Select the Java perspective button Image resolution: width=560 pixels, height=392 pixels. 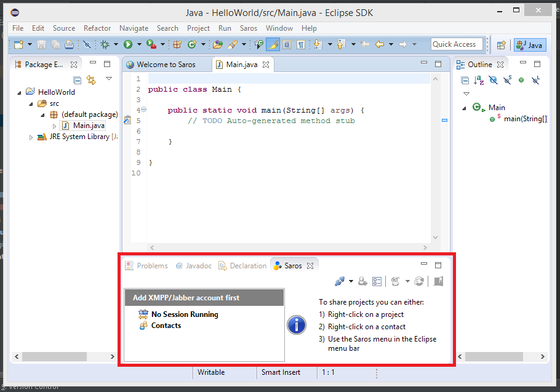[x=530, y=45]
